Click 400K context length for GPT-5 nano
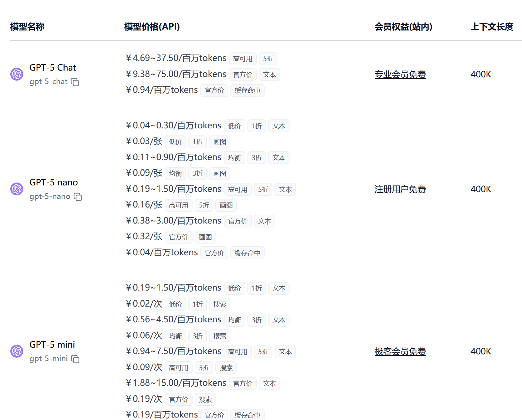Image resolution: width=522 pixels, height=420 pixels. [x=481, y=189]
